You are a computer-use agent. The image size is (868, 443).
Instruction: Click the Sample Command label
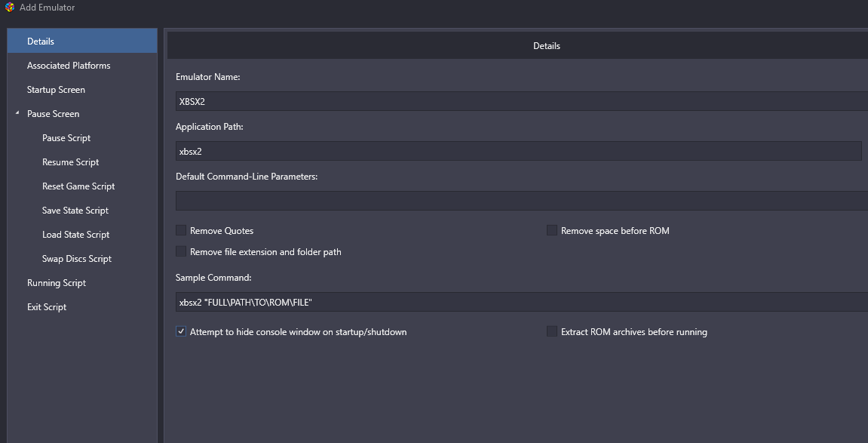pyautogui.click(x=213, y=278)
